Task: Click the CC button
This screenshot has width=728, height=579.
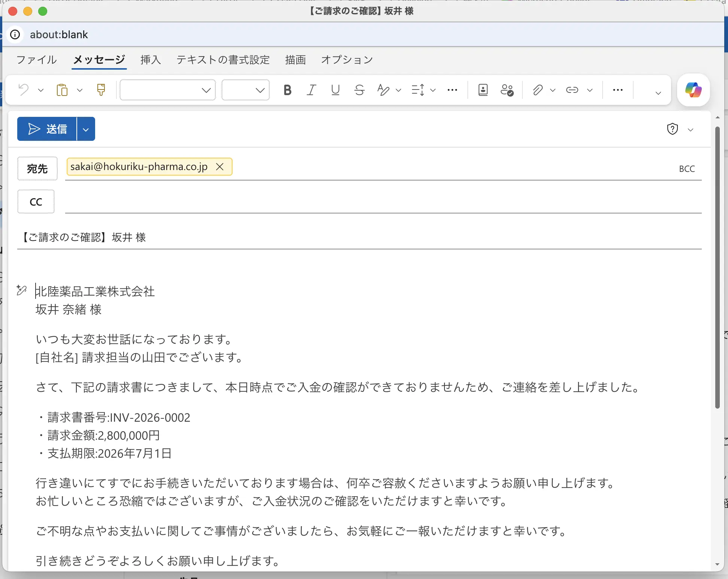Action: coord(36,201)
